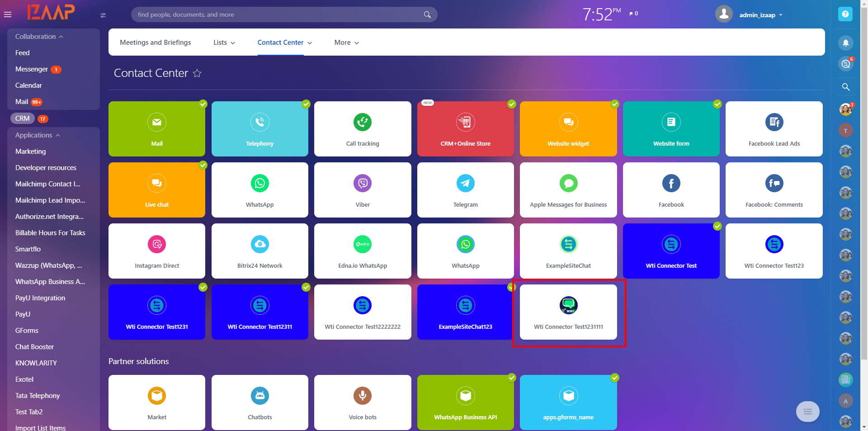Open Apple Messages for Business tile

pos(568,190)
